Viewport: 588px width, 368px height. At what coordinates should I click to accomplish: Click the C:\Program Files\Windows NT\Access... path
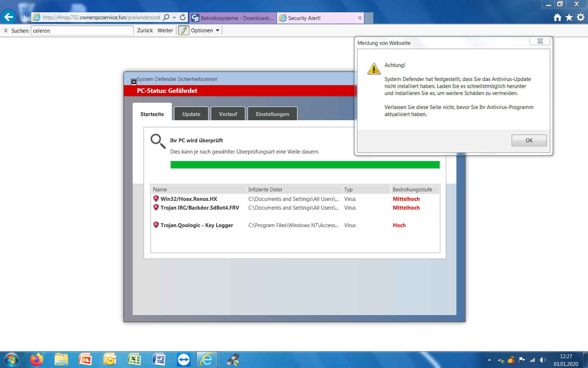293,225
